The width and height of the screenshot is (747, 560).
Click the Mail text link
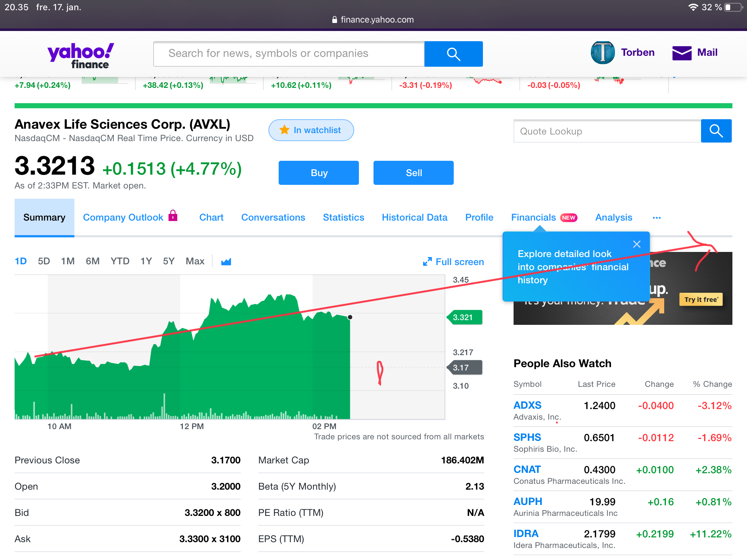click(x=707, y=52)
